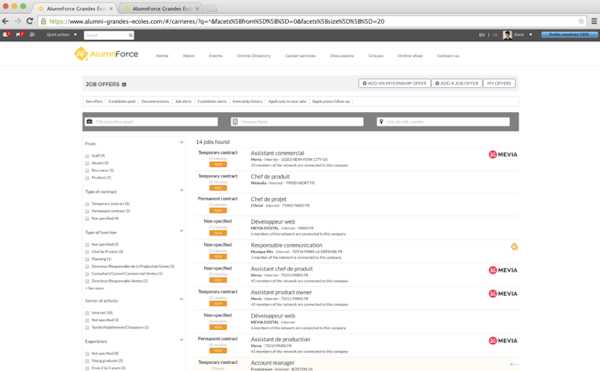Screen dimensions: 600x371
Task: Click the briefcase icon in position field
Action: click(x=90, y=122)
